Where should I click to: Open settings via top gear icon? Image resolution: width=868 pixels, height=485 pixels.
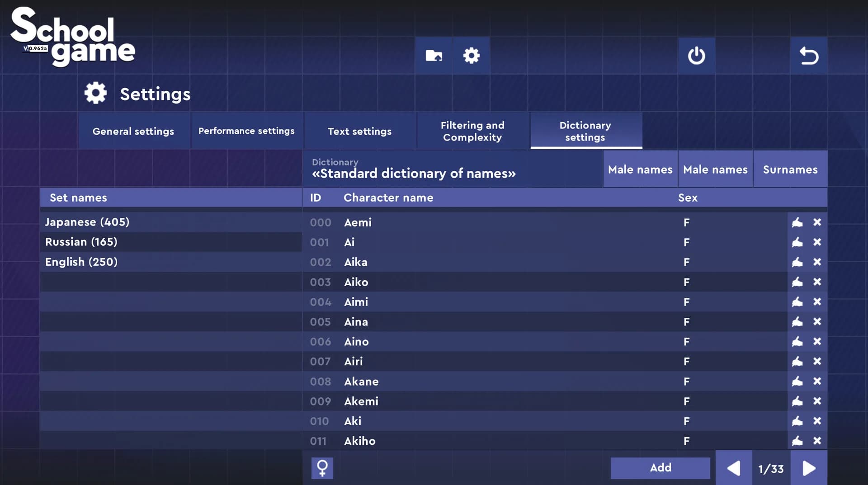click(471, 56)
